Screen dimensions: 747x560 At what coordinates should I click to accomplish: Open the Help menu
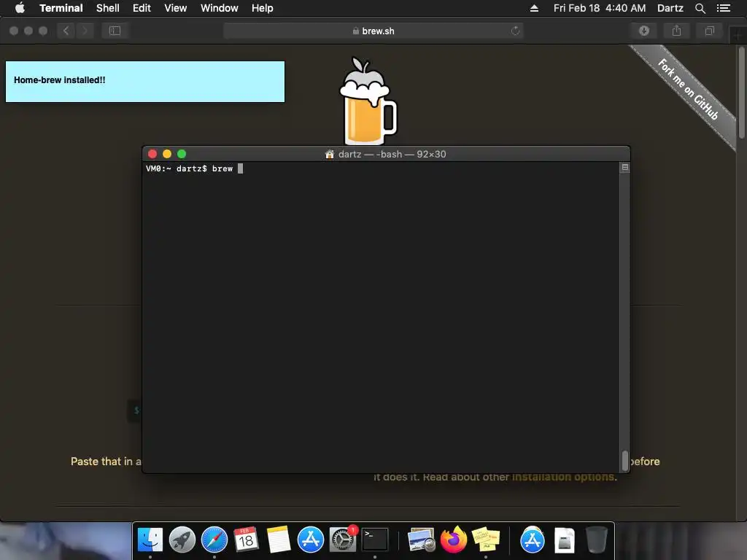(262, 8)
